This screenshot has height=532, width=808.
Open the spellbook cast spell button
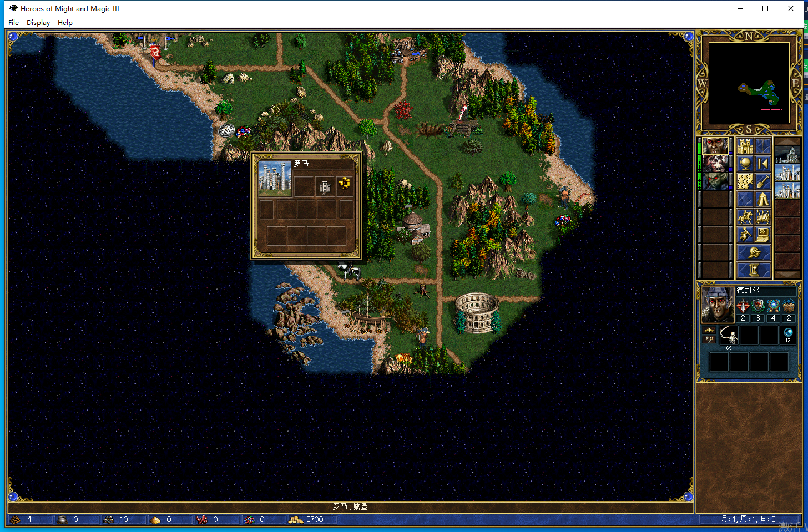(x=762, y=217)
